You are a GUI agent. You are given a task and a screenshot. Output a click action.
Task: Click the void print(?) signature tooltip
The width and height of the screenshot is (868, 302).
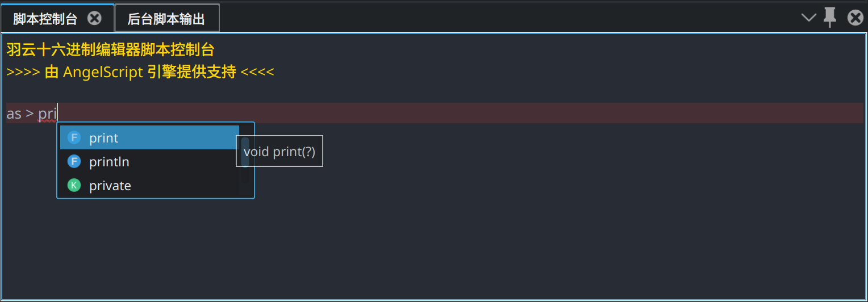pyautogui.click(x=279, y=152)
